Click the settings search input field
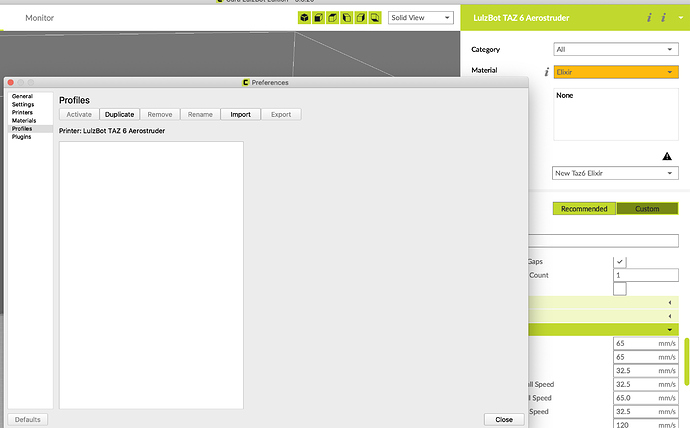This screenshot has width=690, height=428. click(x=603, y=241)
